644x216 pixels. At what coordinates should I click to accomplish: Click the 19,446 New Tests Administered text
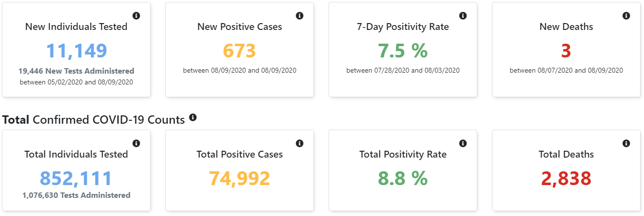pyautogui.click(x=76, y=71)
